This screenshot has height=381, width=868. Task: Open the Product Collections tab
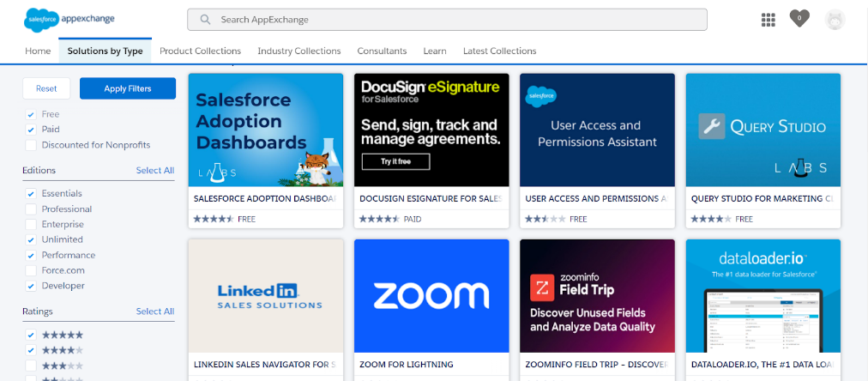tap(201, 51)
